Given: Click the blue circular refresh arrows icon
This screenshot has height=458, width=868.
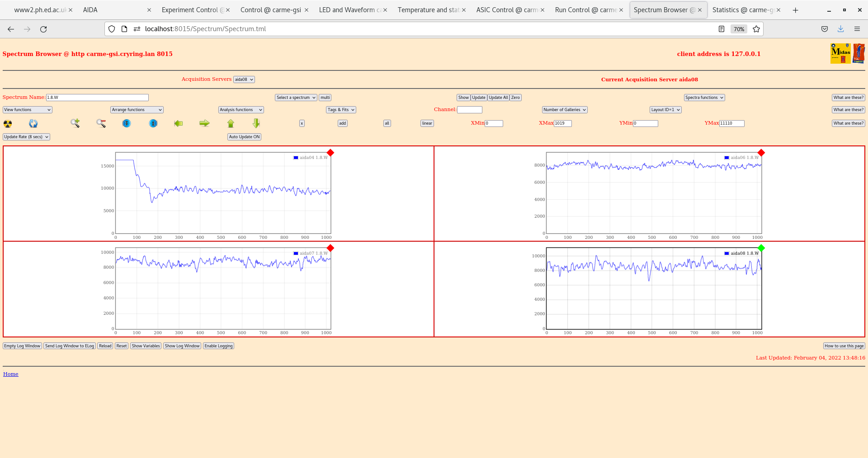Looking at the screenshot, I should [33, 124].
